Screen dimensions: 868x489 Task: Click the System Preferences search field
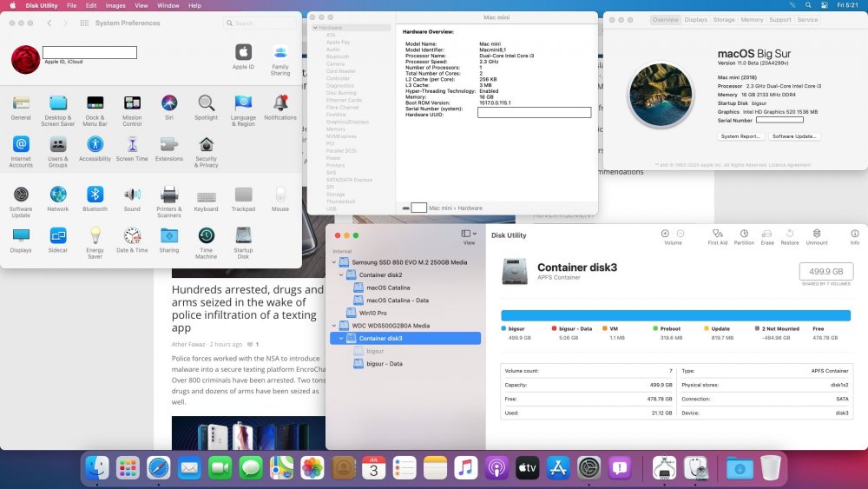pos(260,23)
